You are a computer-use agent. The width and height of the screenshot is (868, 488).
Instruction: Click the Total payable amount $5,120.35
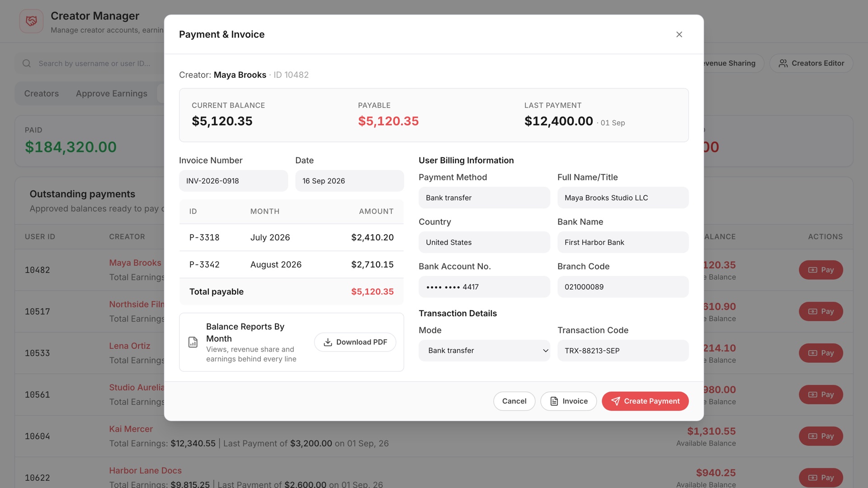pyautogui.click(x=372, y=291)
